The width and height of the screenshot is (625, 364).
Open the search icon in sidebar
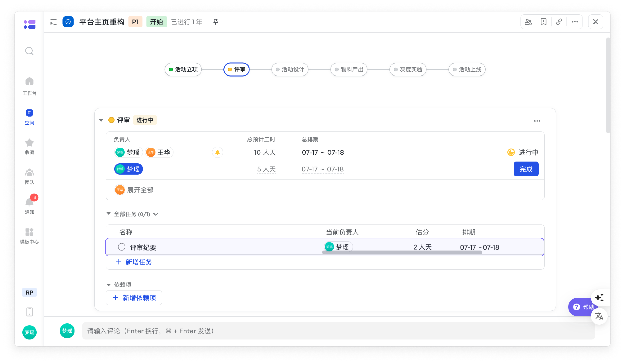click(x=29, y=51)
